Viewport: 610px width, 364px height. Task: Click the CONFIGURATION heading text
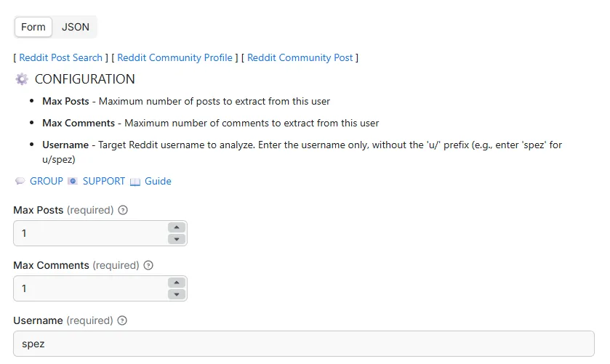(85, 79)
